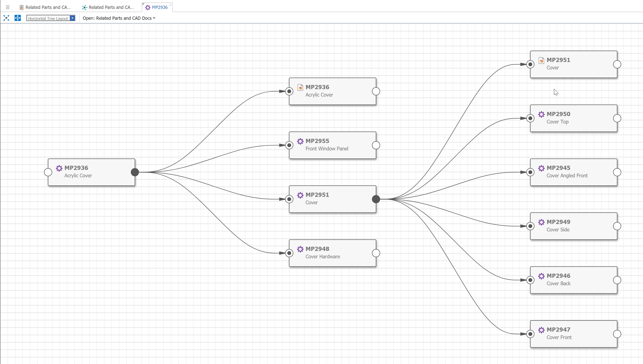The image size is (643, 364).
Task: Click the gear icon on MP2955 Front Window Panel node
Action: pos(300,141)
